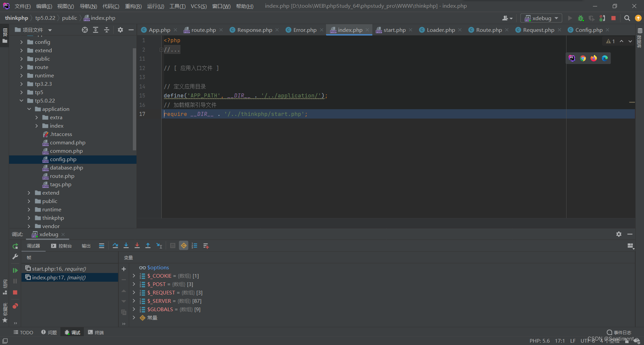Viewport: 644px width, 345px height.
Task: Switch to the start.php editor tab
Action: pos(394,30)
